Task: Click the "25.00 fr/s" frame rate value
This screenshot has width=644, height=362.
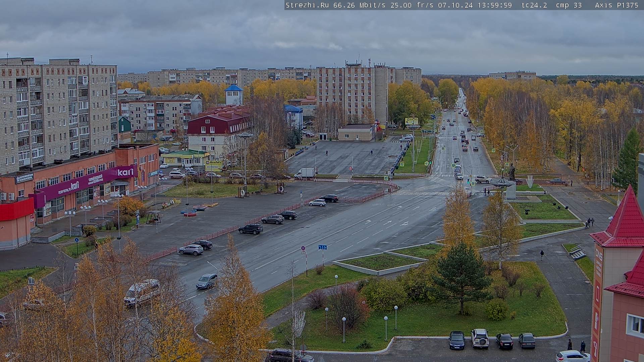Action: pos(412,5)
